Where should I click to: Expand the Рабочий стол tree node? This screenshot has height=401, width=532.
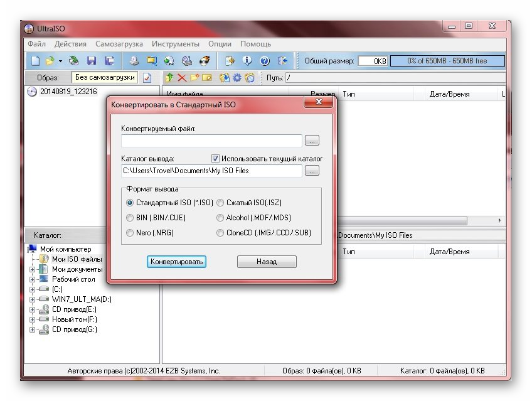coord(32,279)
